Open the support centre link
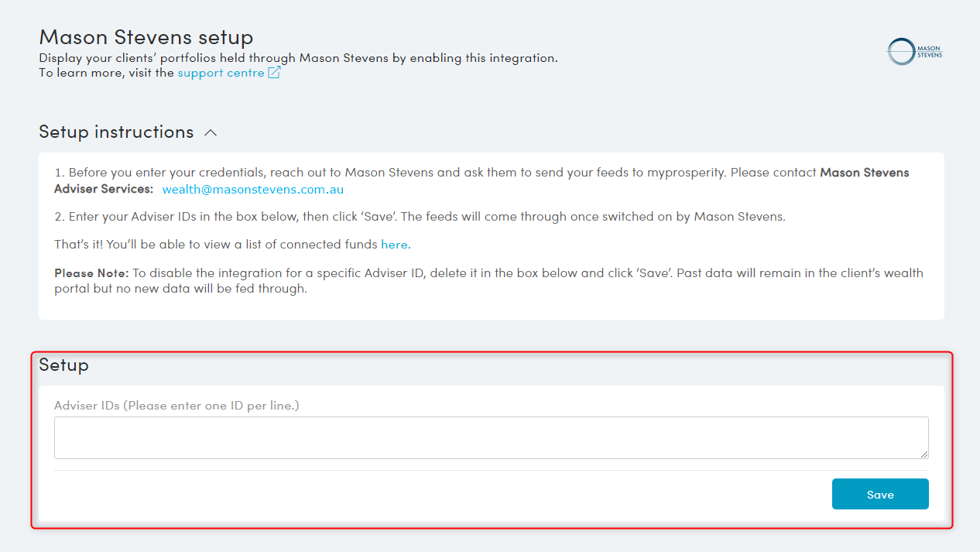980x552 pixels. point(221,73)
